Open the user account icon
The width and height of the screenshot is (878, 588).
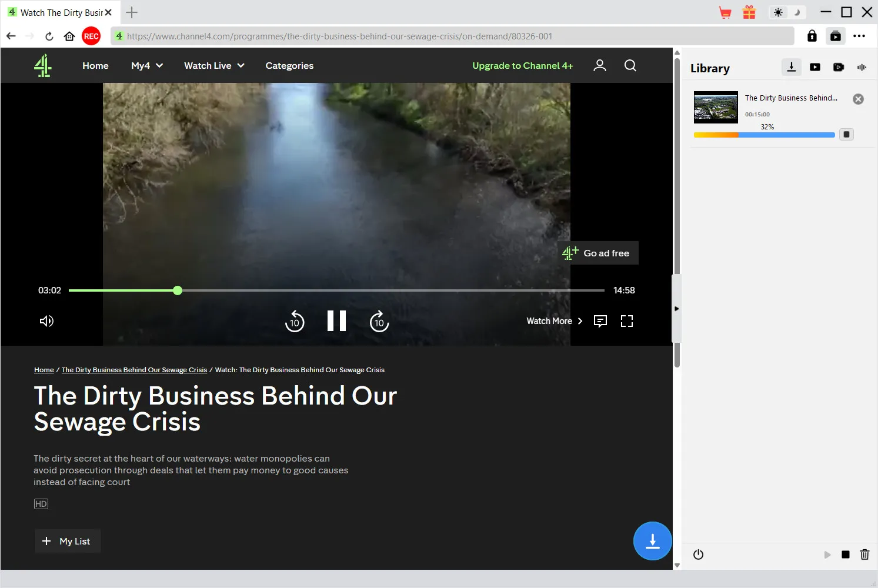[x=599, y=65]
